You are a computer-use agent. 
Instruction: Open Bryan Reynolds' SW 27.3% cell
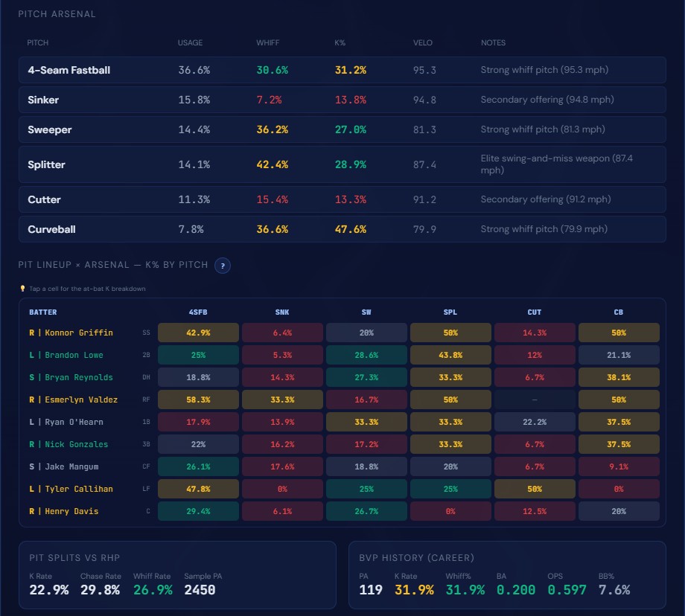(366, 377)
